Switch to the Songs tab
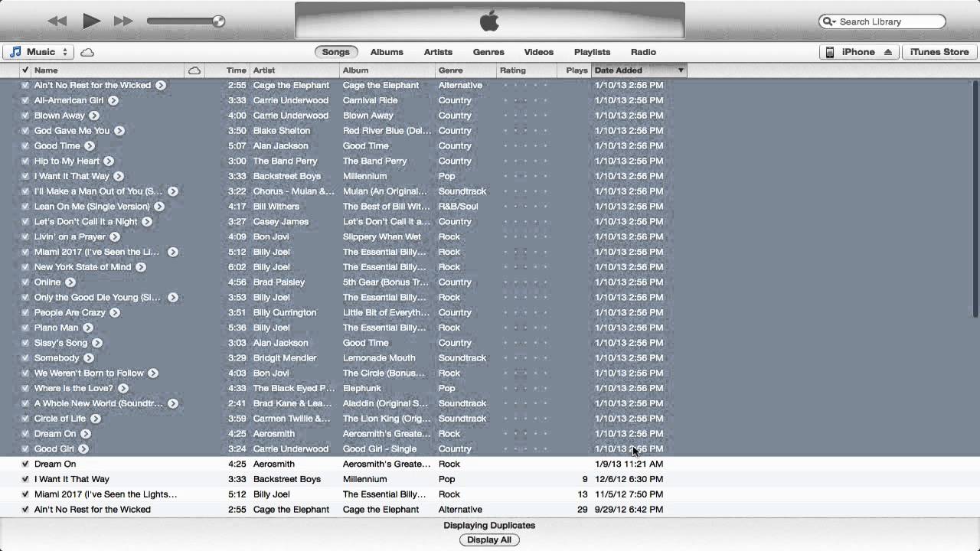This screenshot has height=551, width=980. pyautogui.click(x=335, y=52)
